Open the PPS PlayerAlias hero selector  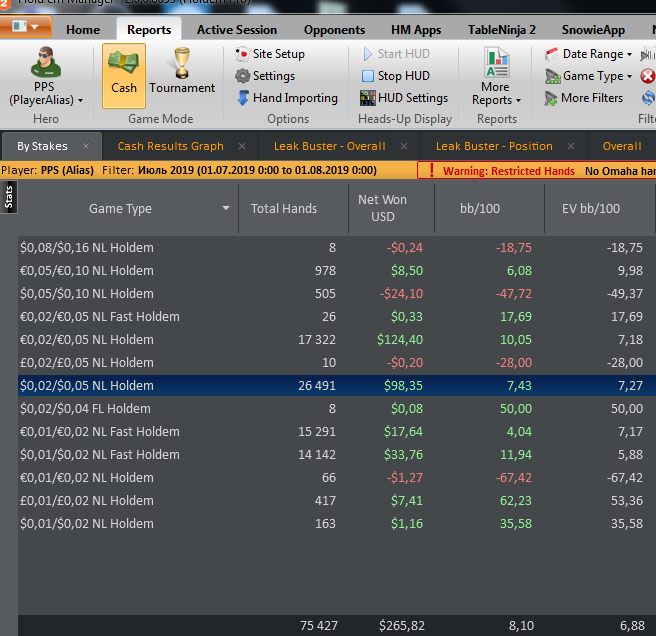[46, 76]
